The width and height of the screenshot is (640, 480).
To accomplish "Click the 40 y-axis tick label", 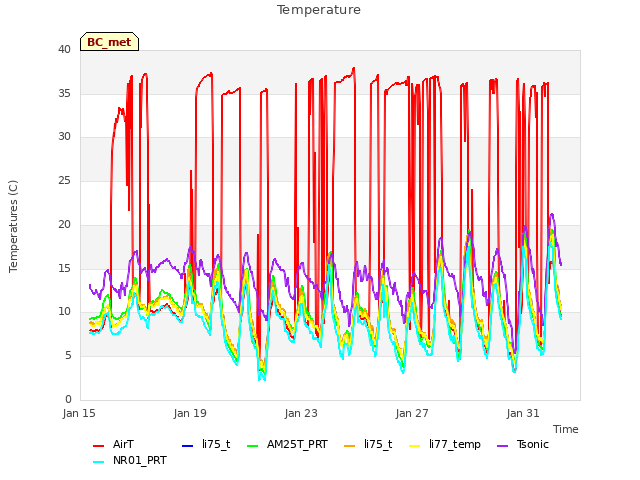I will click(x=64, y=49).
